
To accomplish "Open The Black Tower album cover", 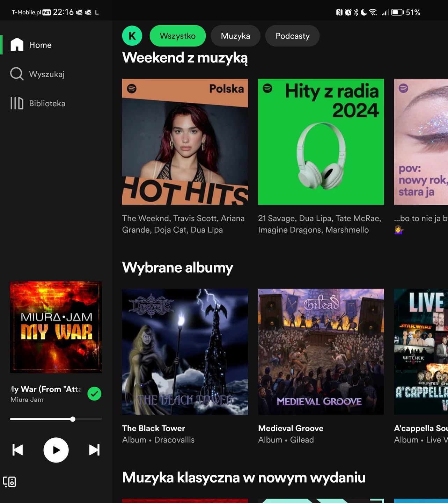I will click(x=185, y=352).
